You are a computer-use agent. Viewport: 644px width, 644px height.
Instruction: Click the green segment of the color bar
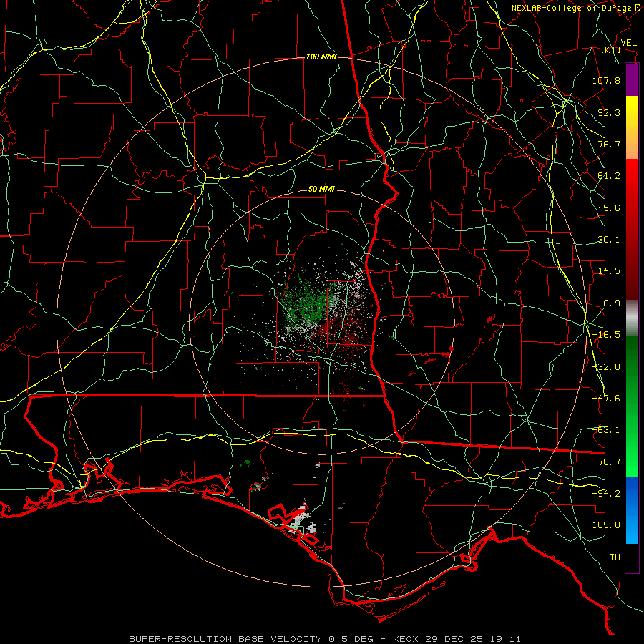tap(632, 406)
